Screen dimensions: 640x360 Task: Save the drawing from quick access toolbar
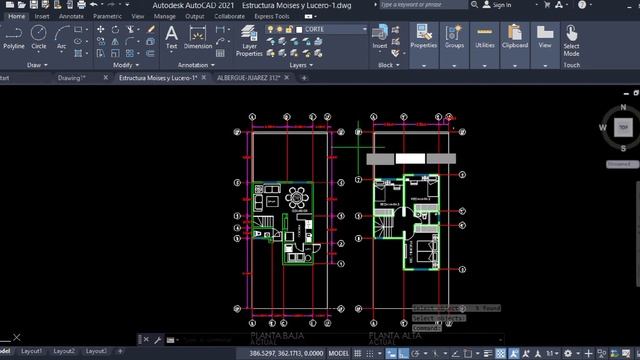[33, 5]
